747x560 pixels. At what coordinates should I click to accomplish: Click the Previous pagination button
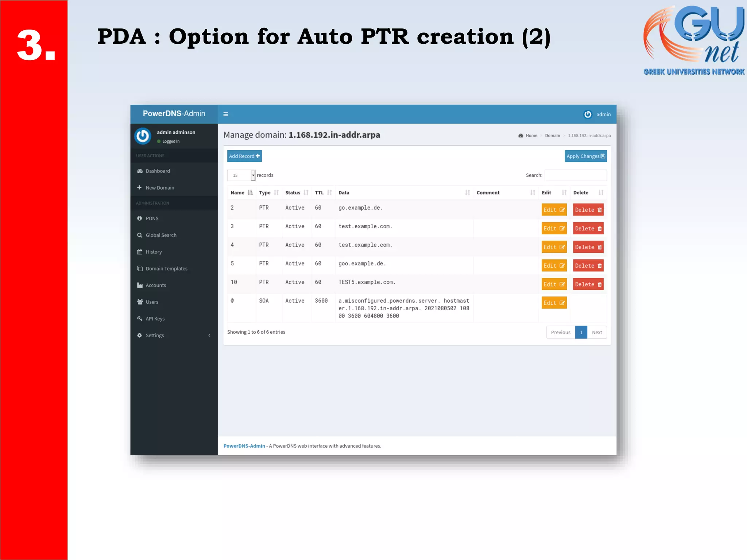(x=561, y=332)
